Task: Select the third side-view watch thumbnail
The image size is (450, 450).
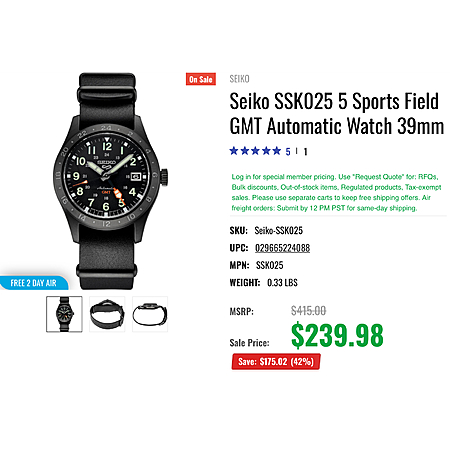Action: click(150, 314)
